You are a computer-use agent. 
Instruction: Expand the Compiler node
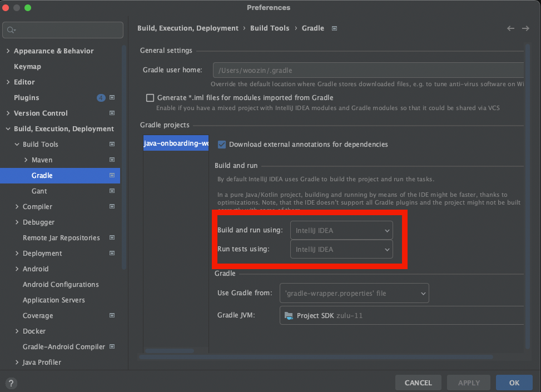pyautogui.click(x=17, y=206)
